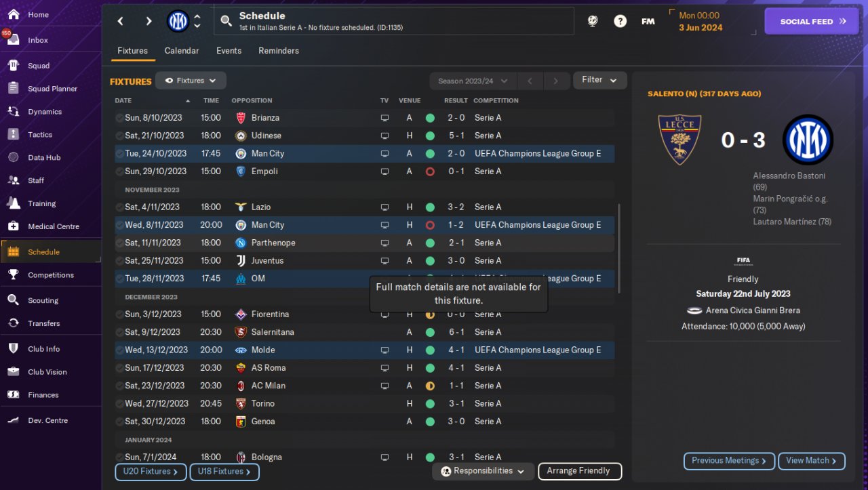The height and width of the screenshot is (490, 868).
Task: Expand the Season 2023/24 selector
Action: pyautogui.click(x=473, y=81)
